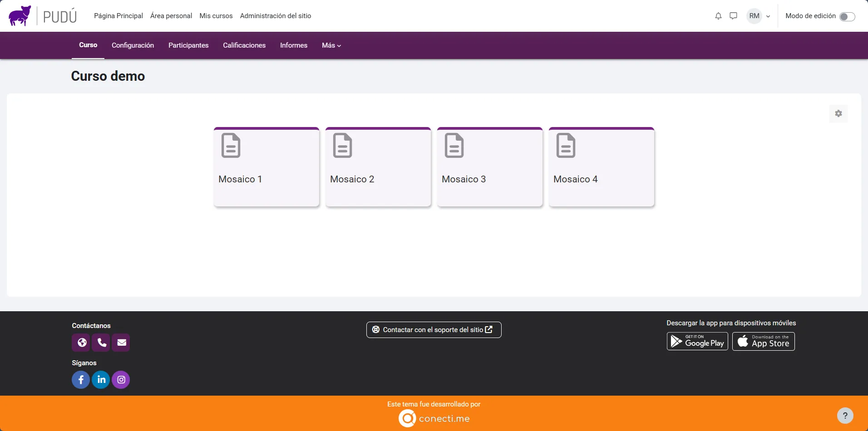Click the course settings gear icon
Screen dimensions: 868x431
[838, 113]
